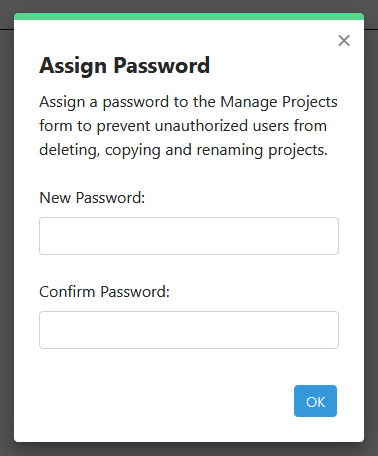The width and height of the screenshot is (378, 456).
Task: Click the word 'deleting' in the description
Action: tap(69, 150)
